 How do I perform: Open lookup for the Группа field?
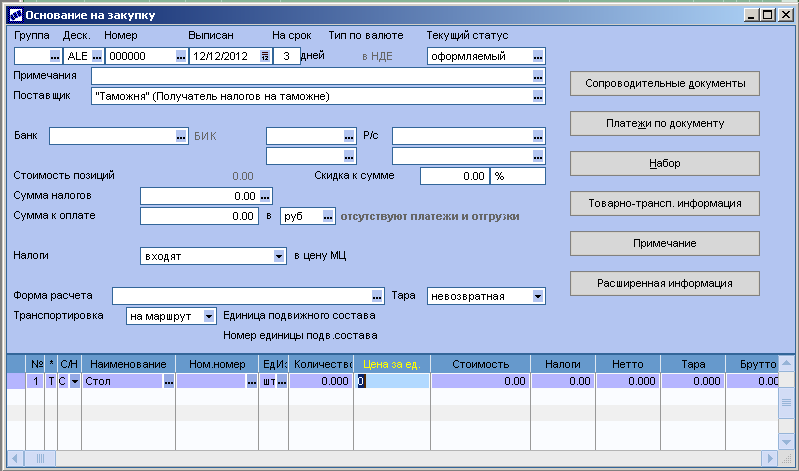click(x=55, y=57)
